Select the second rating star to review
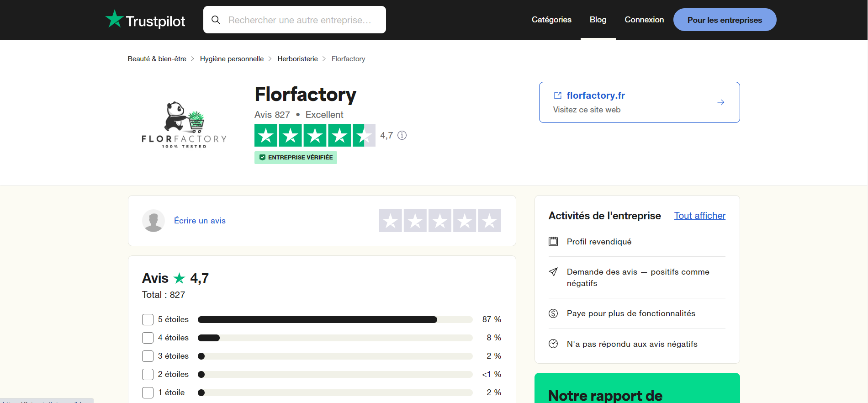Image resolution: width=868 pixels, height=403 pixels. (x=415, y=221)
